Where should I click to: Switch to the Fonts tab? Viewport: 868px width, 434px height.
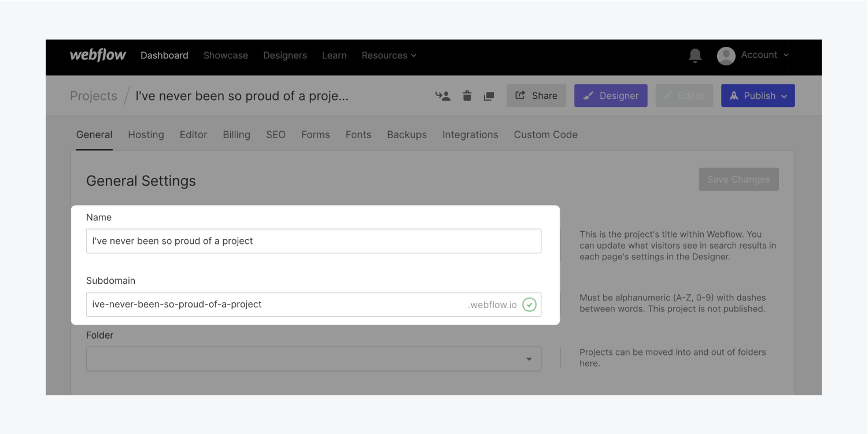pos(359,135)
